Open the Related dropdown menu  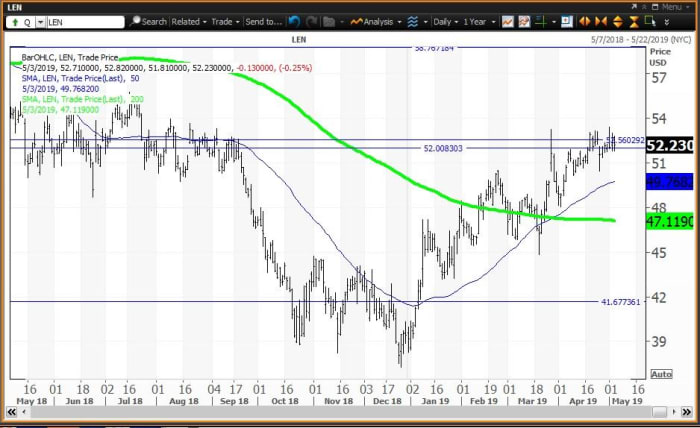[187, 21]
